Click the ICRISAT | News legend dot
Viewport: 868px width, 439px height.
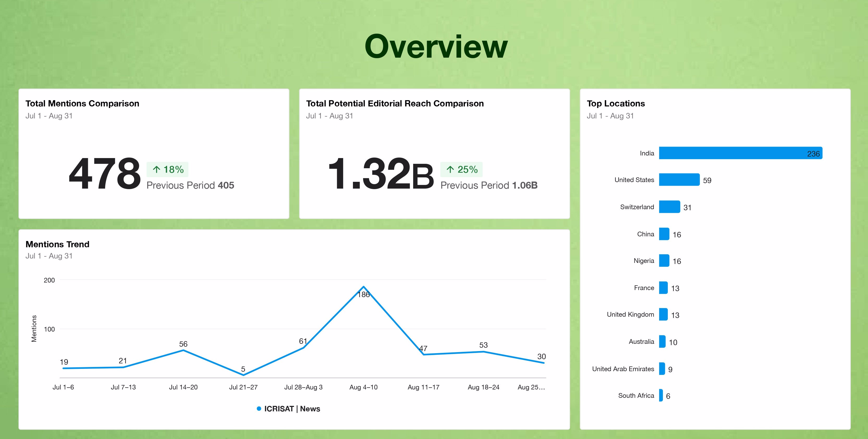pyautogui.click(x=259, y=409)
